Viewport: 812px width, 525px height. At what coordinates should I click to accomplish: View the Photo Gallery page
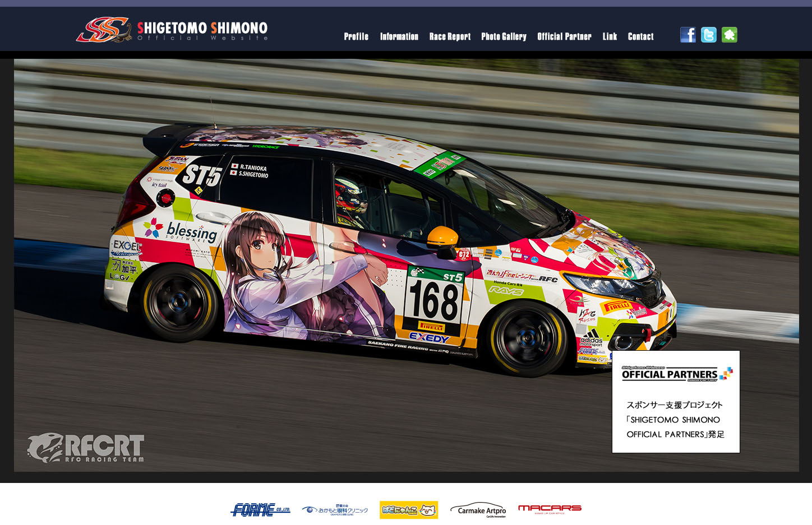tap(504, 36)
